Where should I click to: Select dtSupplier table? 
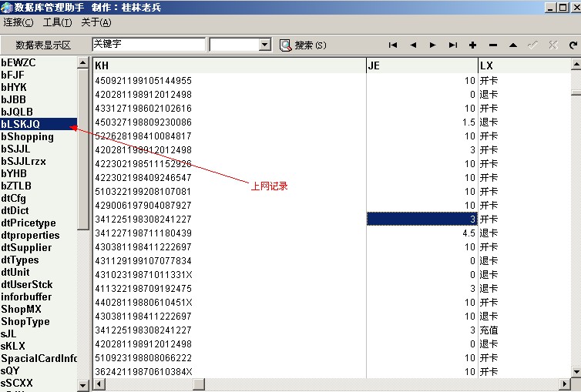coord(26,248)
